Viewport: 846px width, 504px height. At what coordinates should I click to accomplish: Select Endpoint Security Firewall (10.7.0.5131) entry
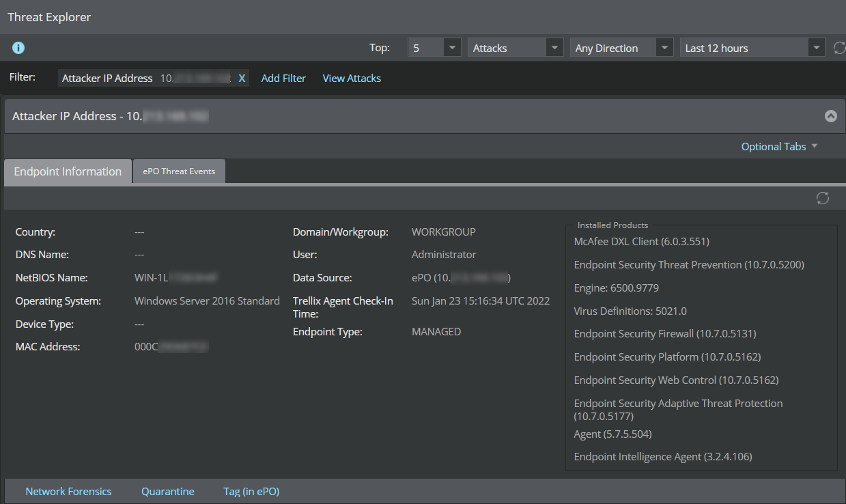(x=665, y=334)
